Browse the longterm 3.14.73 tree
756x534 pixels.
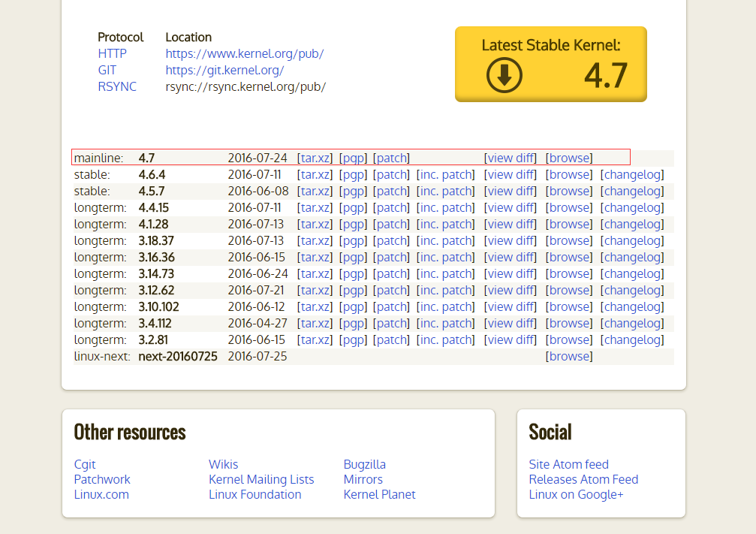[x=569, y=273]
